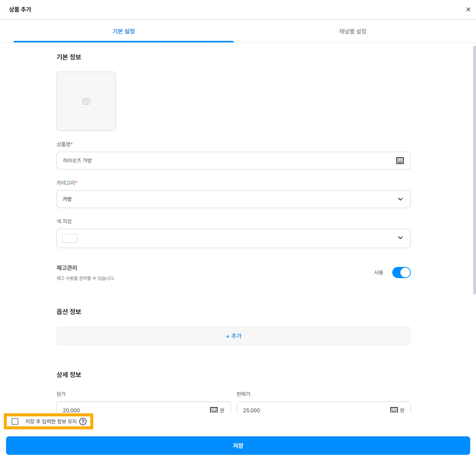This screenshot has width=476, height=461.
Task: Switch to 기본 설정 tab
Action: [123, 31]
